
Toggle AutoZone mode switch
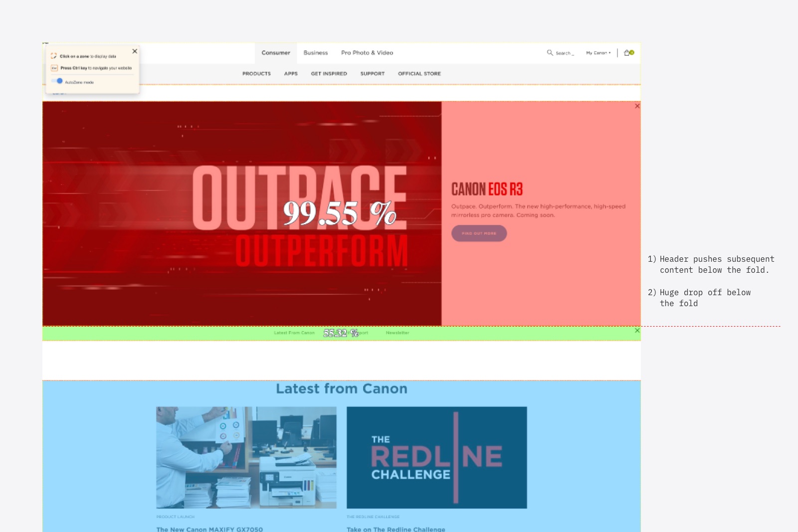[x=57, y=81]
